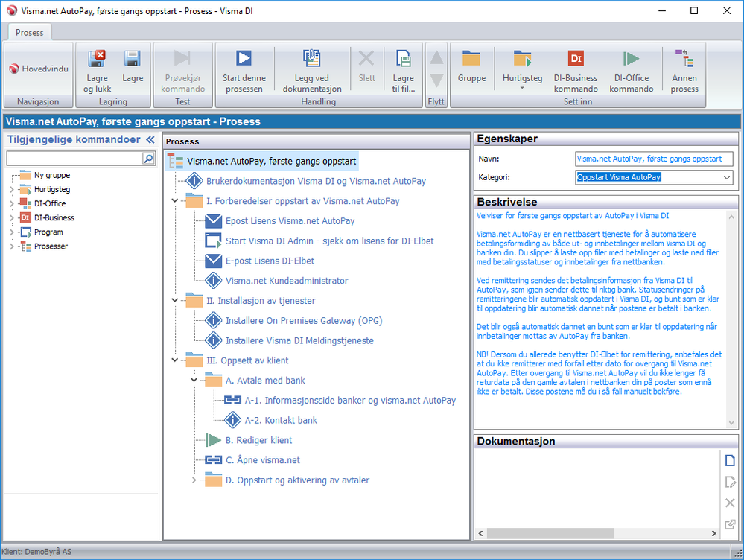The image size is (744, 560).
Task: Select A-2. Kontakt bank step
Action: tap(281, 420)
